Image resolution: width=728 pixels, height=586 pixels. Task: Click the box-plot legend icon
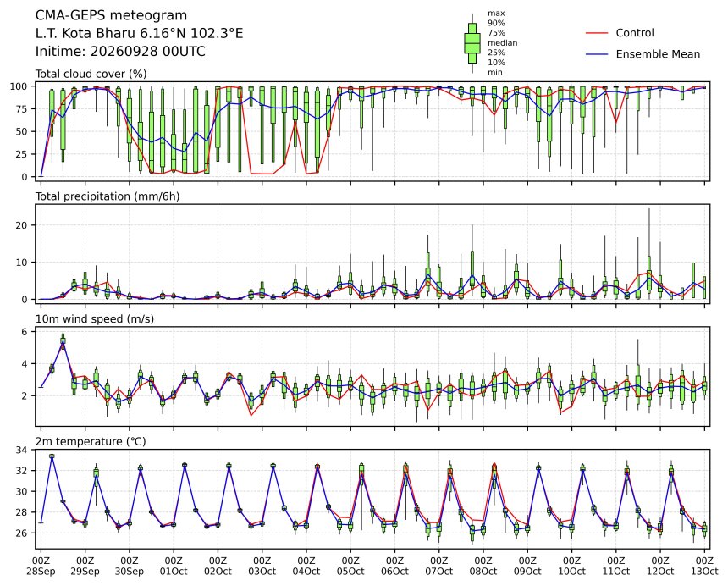pyautogui.click(x=472, y=43)
